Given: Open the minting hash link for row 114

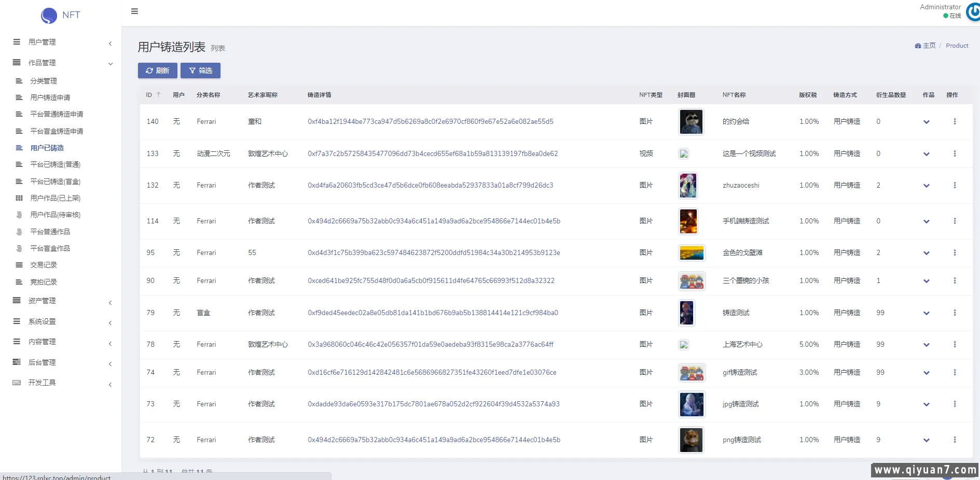Looking at the screenshot, I should click(x=434, y=221).
